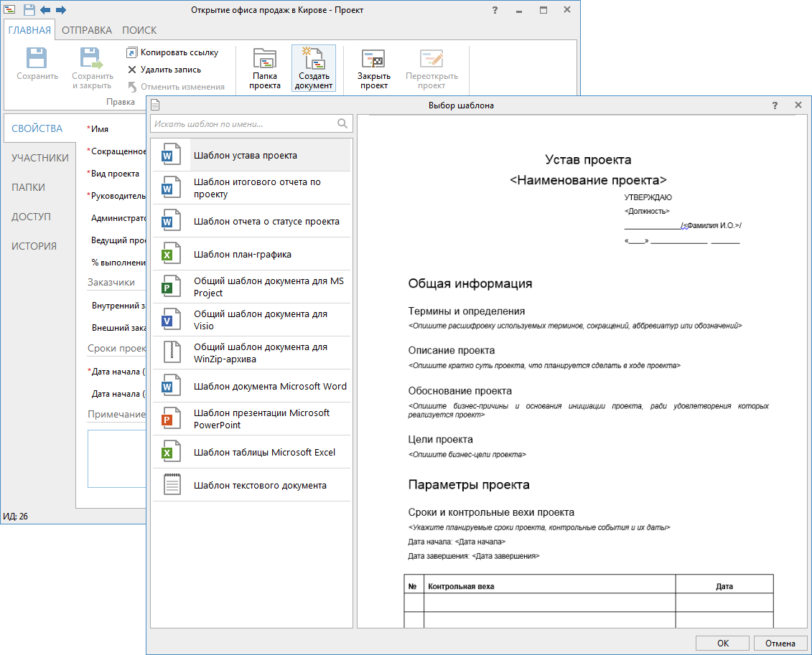812x655 pixels.
Task: Close the template selection dialog
Action: (x=798, y=105)
